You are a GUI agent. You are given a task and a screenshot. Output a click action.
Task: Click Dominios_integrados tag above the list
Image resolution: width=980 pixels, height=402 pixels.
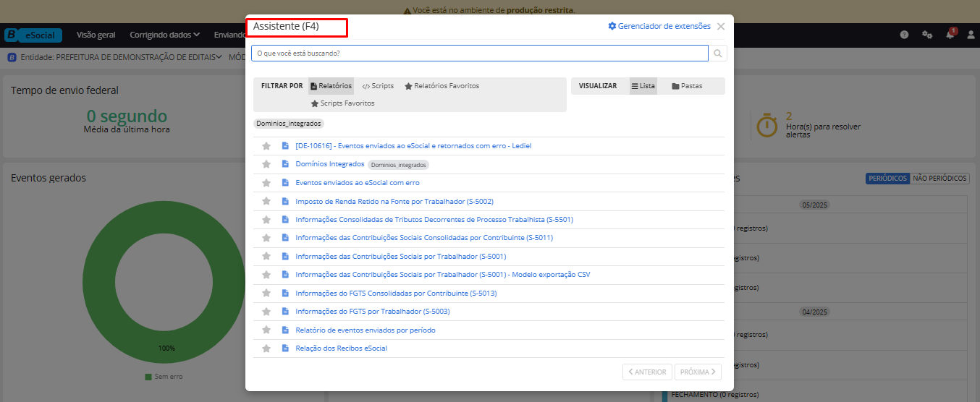click(x=289, y=124)
